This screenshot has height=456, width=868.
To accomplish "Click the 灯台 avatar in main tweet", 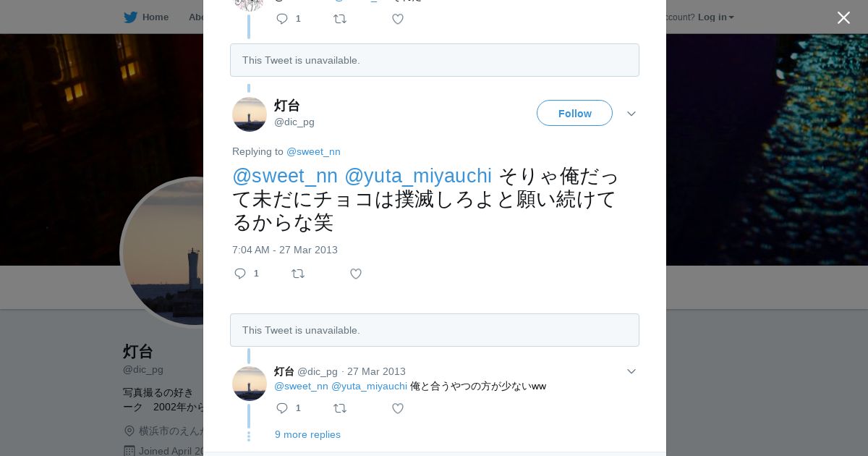I will point(250,114).
